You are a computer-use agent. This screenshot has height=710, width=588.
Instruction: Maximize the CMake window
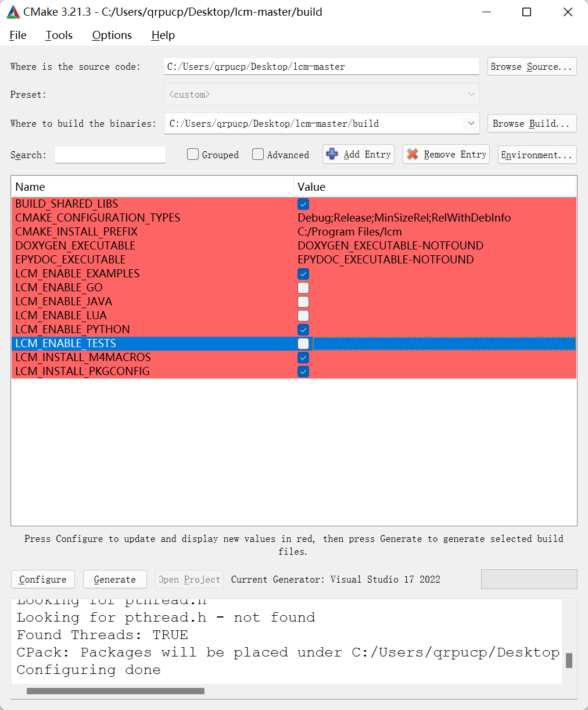tap(527, 12)
